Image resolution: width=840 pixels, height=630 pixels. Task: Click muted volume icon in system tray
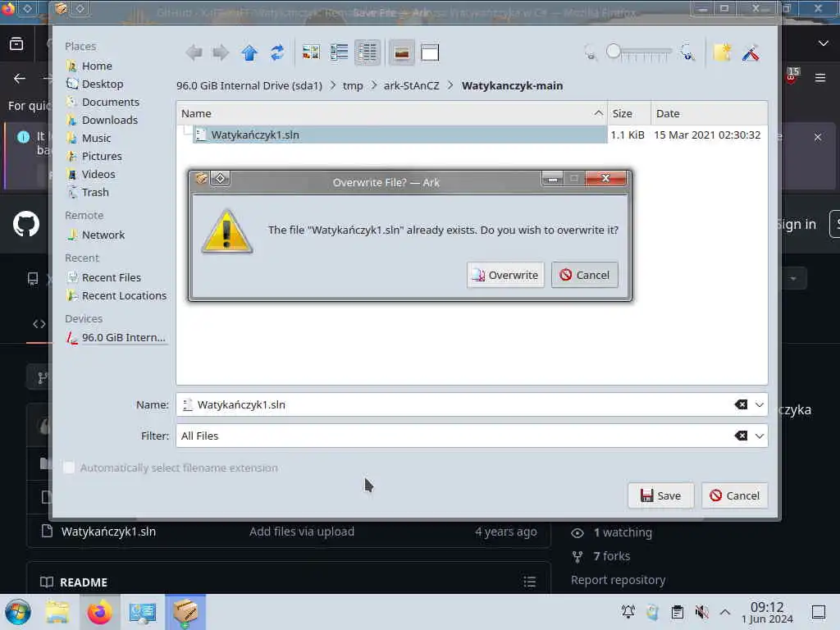[701, 612]
